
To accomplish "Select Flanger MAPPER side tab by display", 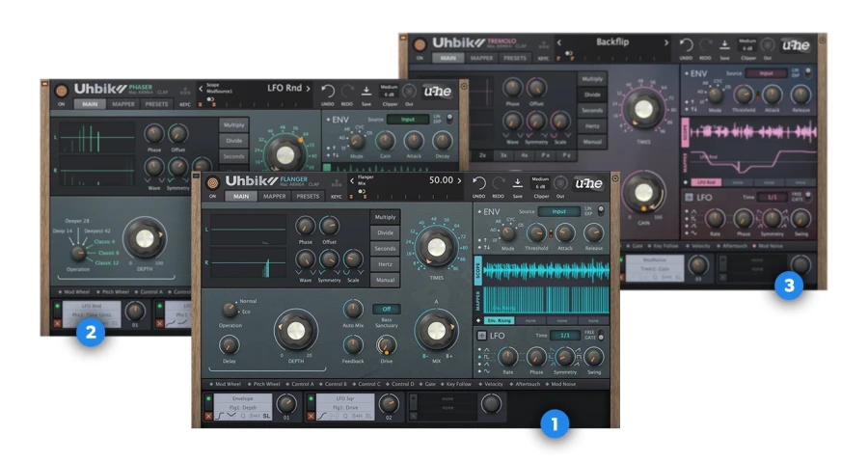I will pyautogui.click(x=478, y=301).
